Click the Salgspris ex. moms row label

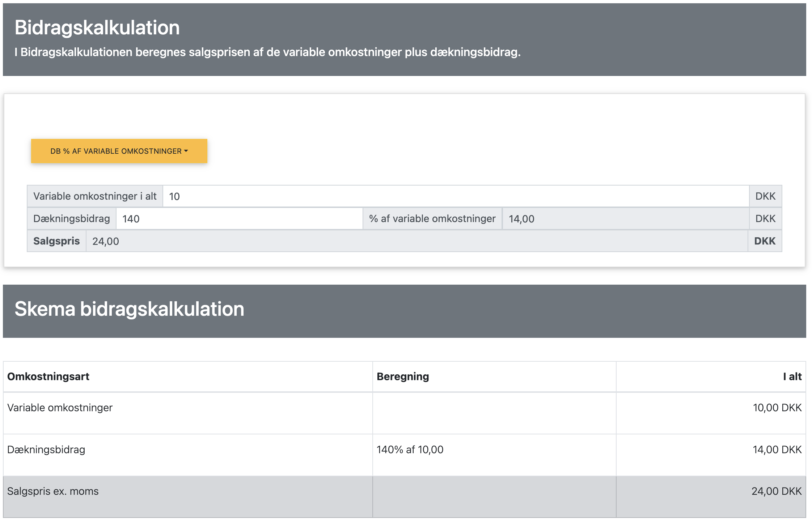pyautogui.click(x=53, y=491)
